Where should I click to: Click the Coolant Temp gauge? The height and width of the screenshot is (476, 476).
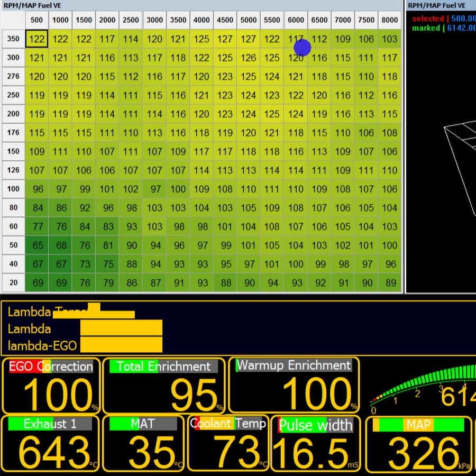point(228,443)
